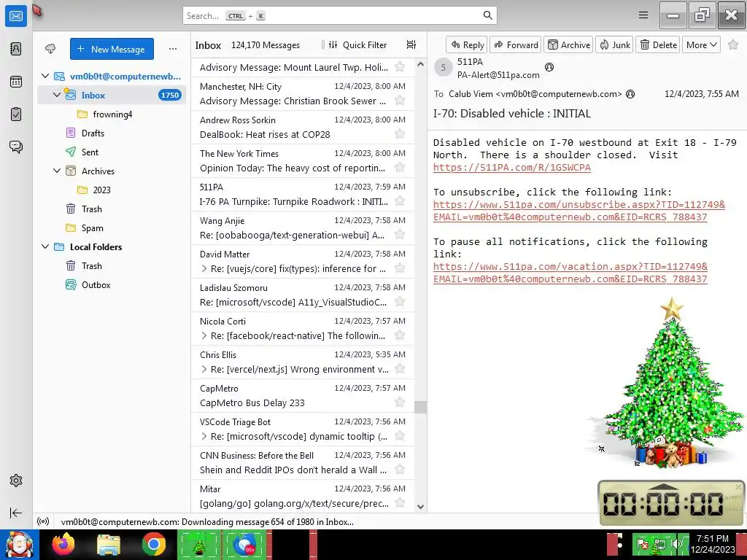Viewport: 747px width, 560px height.
Task: Open Thunderbird settings gear
Action: 16,481
